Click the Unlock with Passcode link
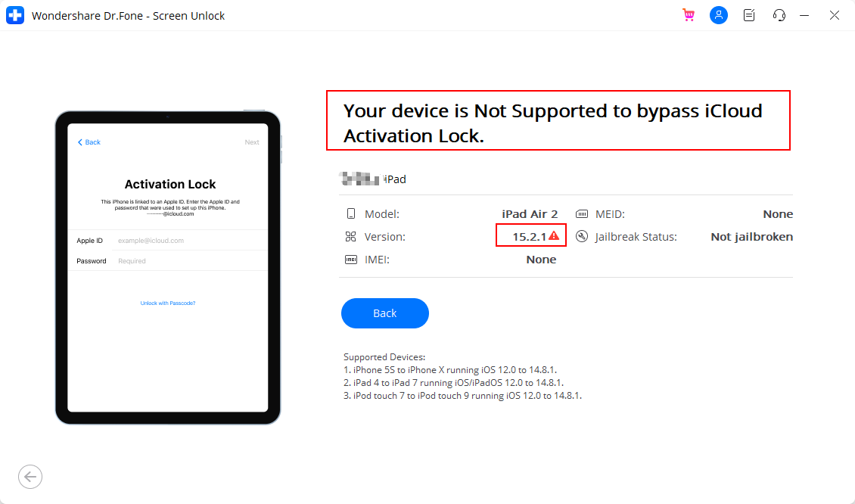 pyautogui.click(x=168, y=303)
